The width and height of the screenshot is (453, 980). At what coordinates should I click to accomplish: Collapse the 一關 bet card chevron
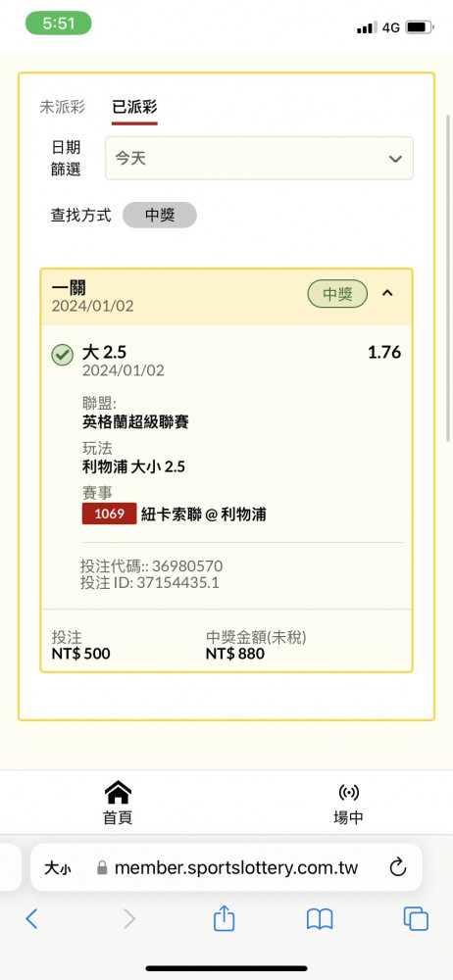pos(387,292)
